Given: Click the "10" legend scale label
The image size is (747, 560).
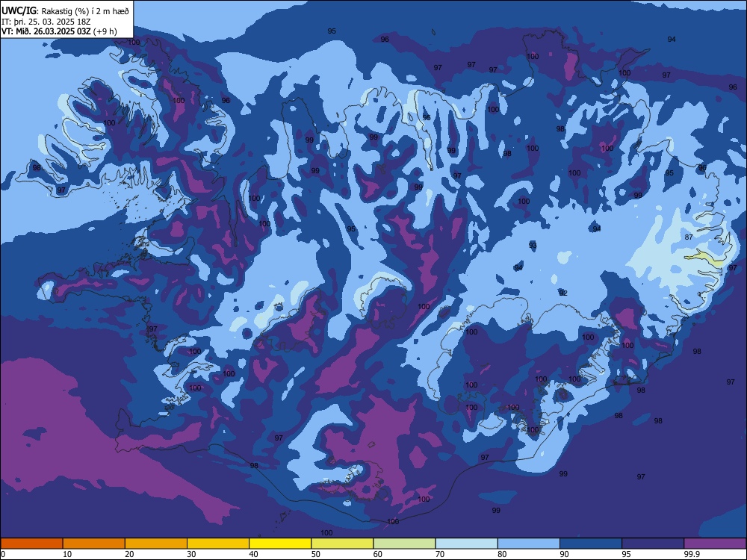Looking at the screenshot, I should pyautogui.click(x=67, y=554).
